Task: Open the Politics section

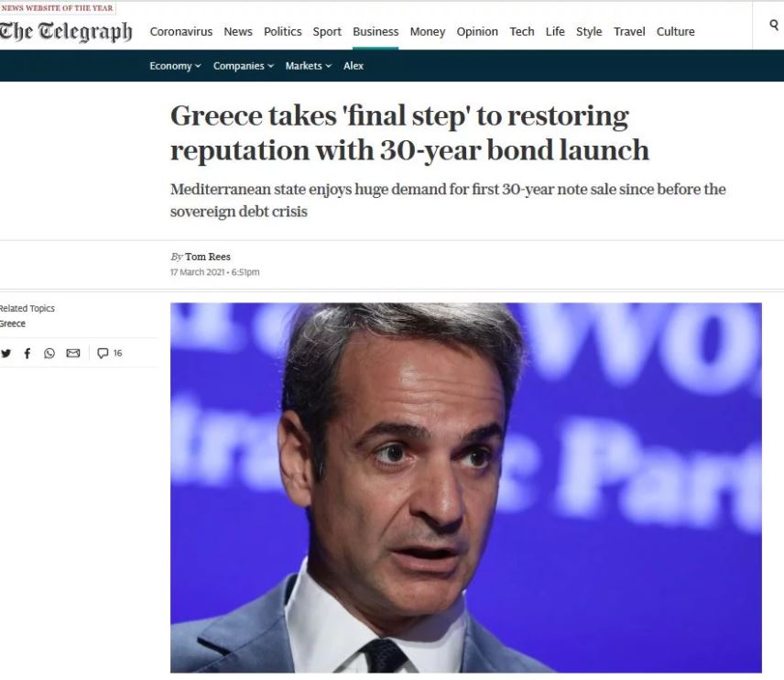Action: pyautogui.click(x=282, y=31)
